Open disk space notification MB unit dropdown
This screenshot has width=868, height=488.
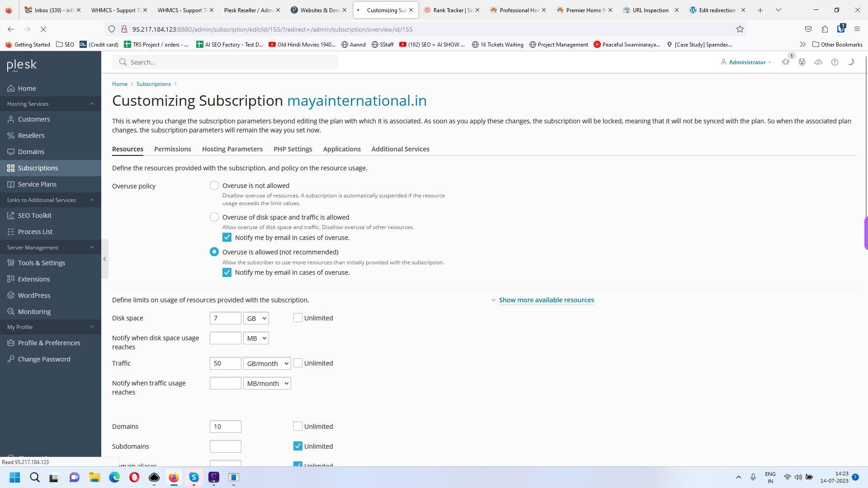tap(256, 338)
